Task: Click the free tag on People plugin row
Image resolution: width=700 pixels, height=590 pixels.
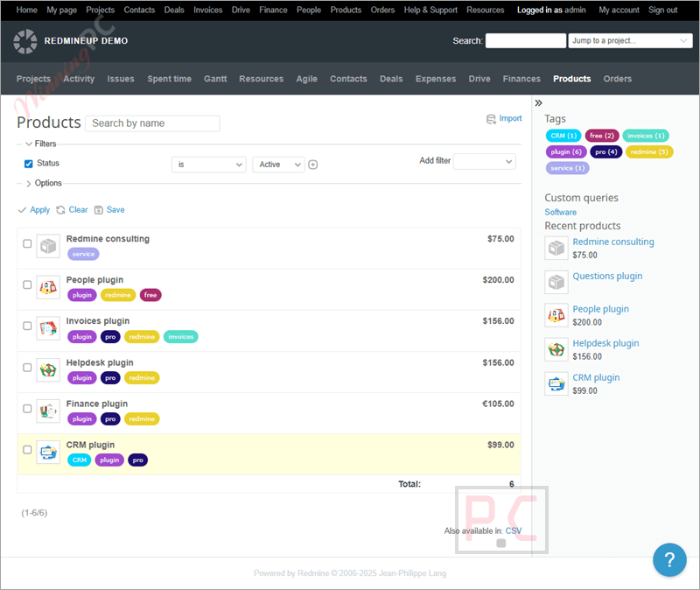Action: [x=150, y=295]
